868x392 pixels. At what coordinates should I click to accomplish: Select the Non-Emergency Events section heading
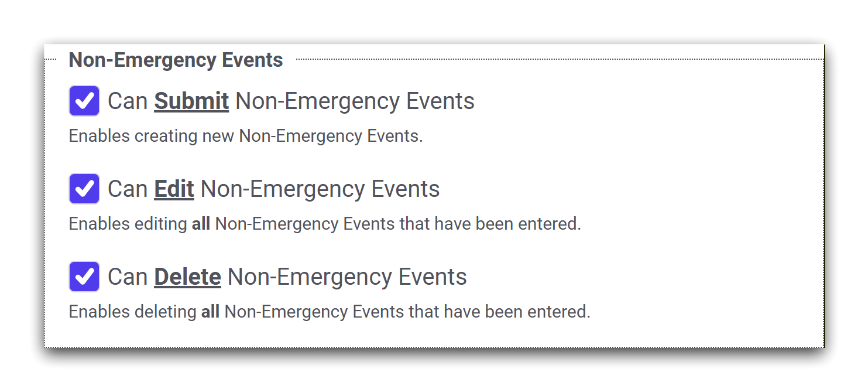click(x=176, y=60)
